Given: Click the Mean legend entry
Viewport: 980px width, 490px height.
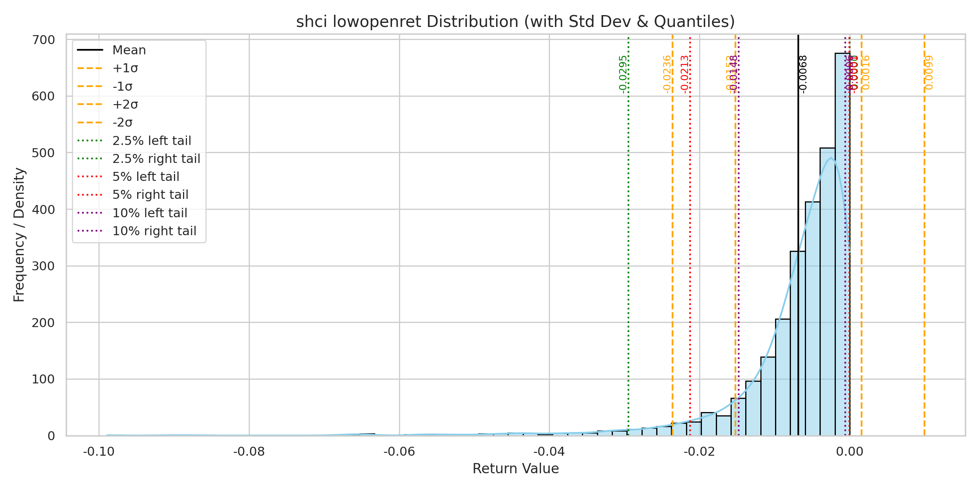Looking at the screenshot, I should [x=129, y=50].
